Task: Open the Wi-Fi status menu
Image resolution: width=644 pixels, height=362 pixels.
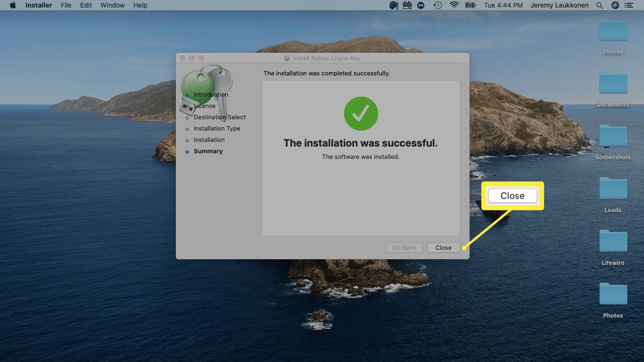Action: 454,5
